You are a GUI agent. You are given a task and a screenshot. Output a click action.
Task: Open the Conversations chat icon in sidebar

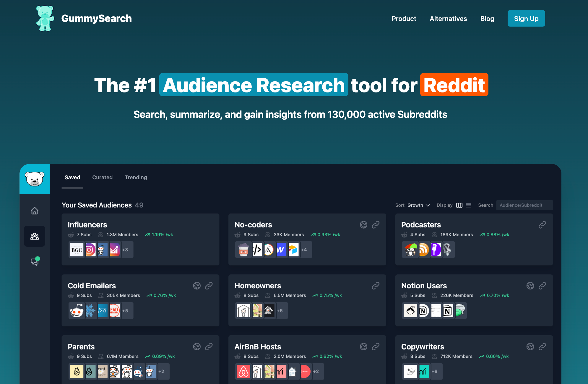tap(35, 261)
